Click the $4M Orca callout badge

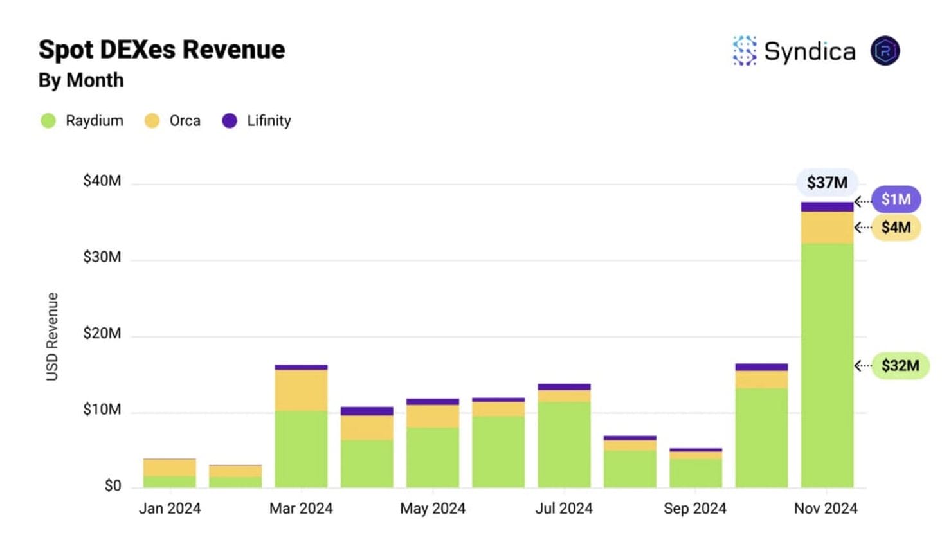[x=896, y=228]
